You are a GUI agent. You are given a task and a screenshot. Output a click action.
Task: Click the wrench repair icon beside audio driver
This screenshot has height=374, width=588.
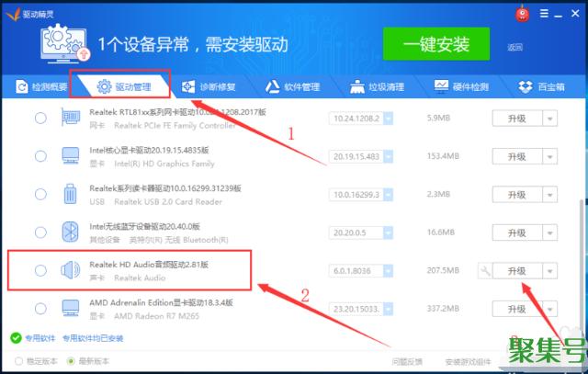point(485,271)
